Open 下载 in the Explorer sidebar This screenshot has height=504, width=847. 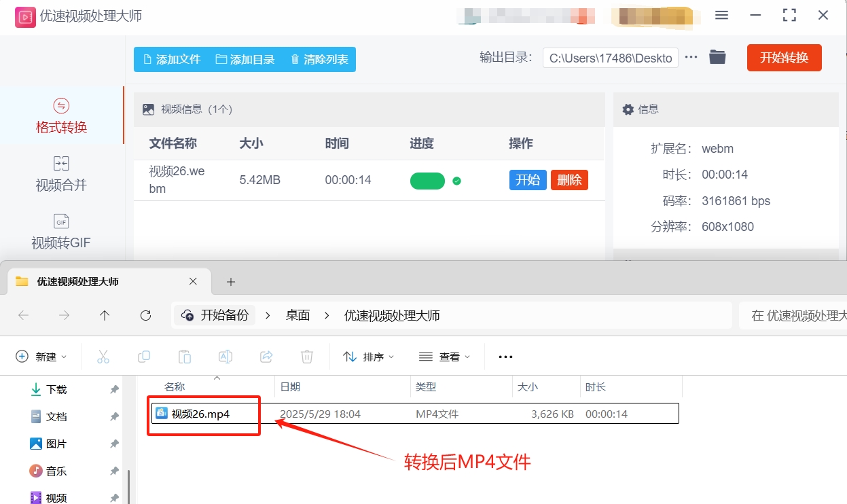[x=56, y=389]
